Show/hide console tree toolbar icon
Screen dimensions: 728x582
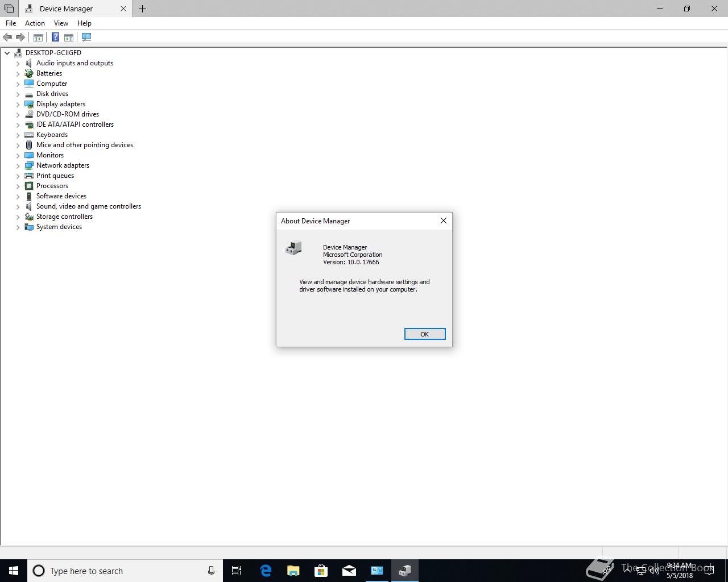click(38, 37)
